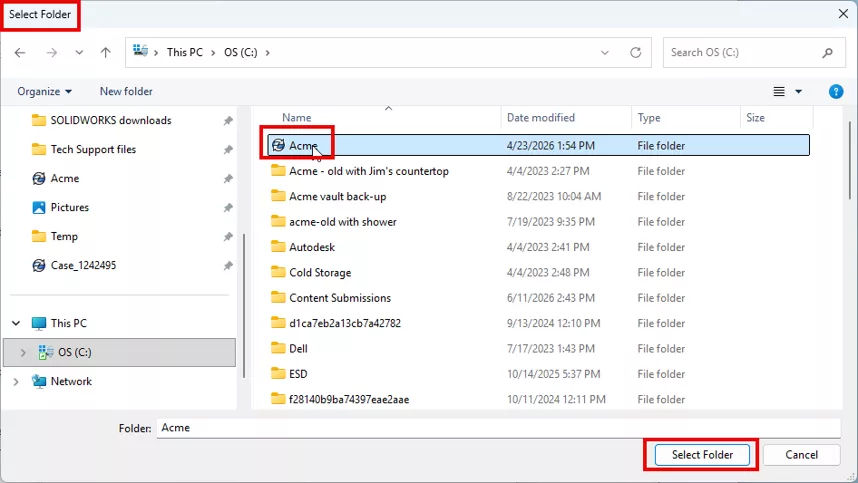
Task: Open Pictures in sidebar
Action: [x=69, y=207]
